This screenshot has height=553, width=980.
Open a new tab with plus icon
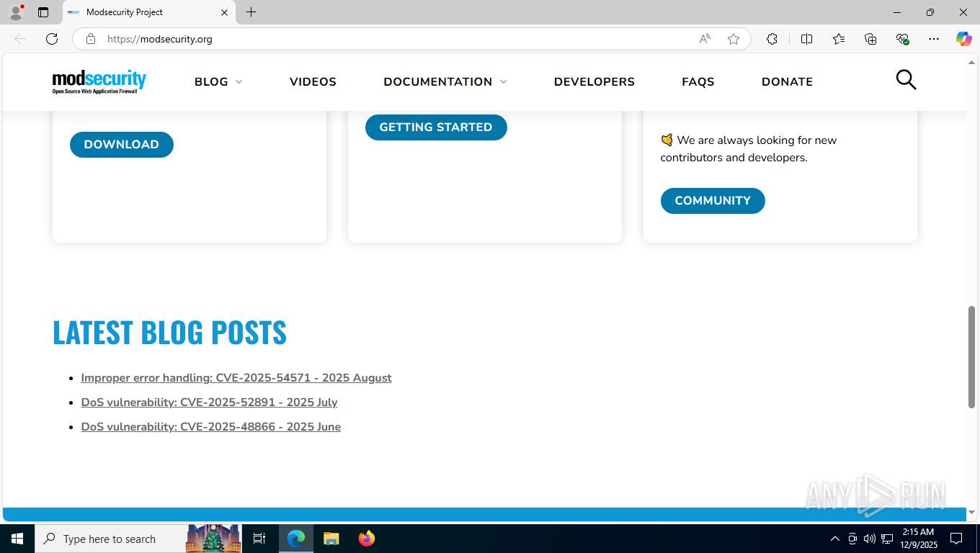point(251,12)
